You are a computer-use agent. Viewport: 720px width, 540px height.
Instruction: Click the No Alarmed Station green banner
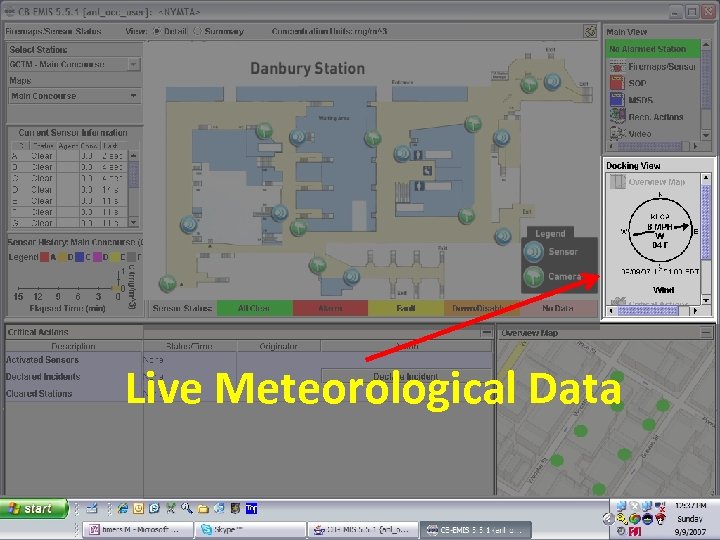pos(652,49)
